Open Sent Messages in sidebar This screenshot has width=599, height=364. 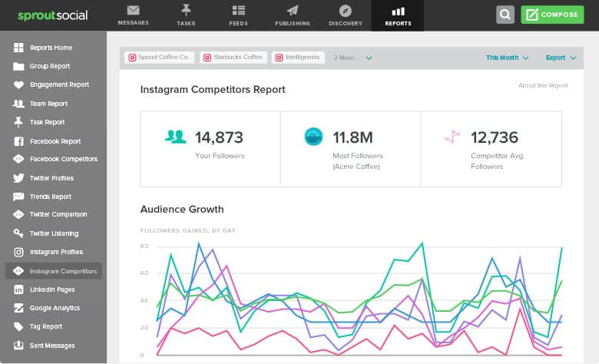click(53, 346)
